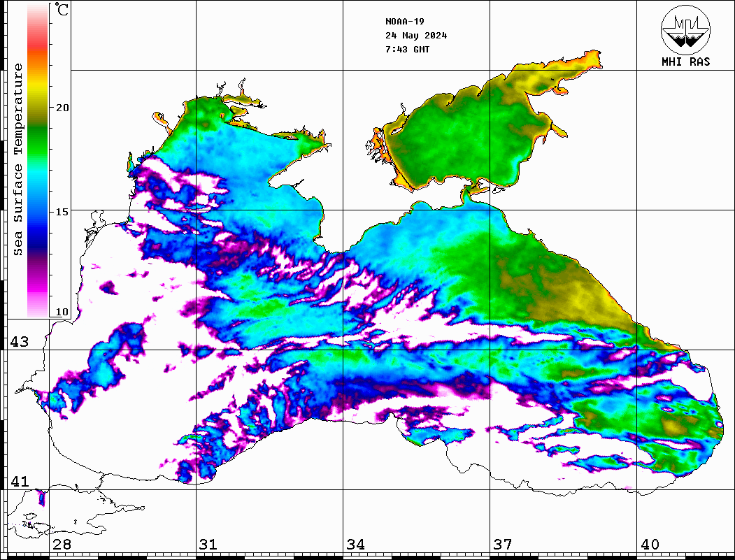The height and width of the screenshot is (560, 735).
Task: Click the longitude label 31
Action: pyautogui.click(x=208, y=545)
